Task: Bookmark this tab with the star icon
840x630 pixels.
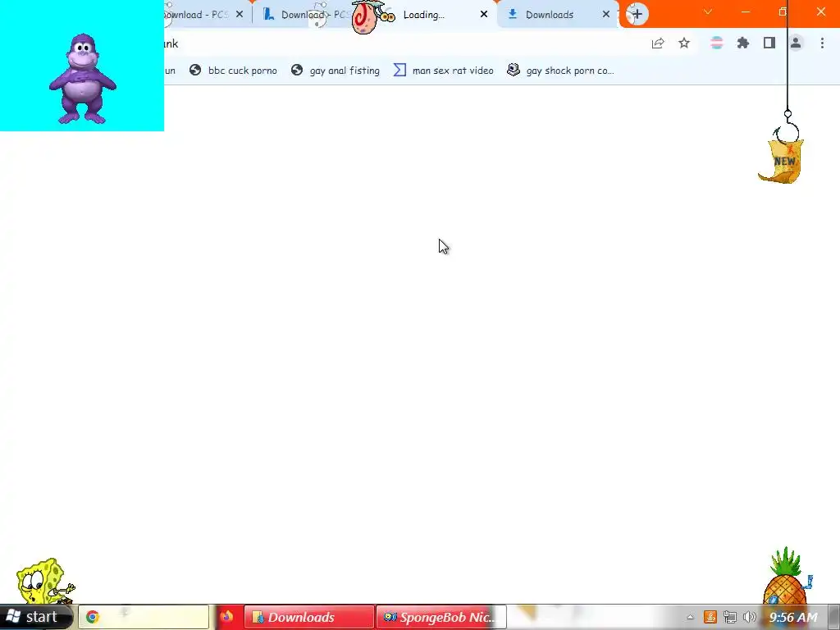Action: 684,43
